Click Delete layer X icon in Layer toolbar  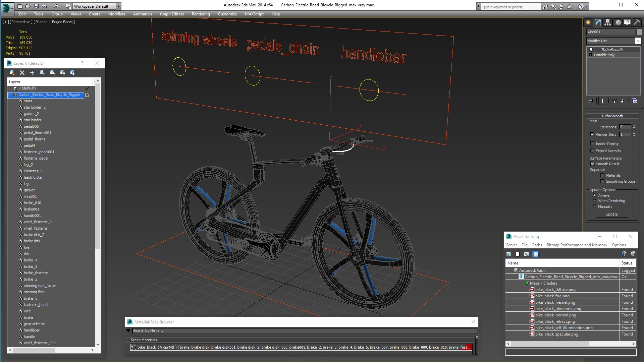pyautogui.click(x=22, y=73)
